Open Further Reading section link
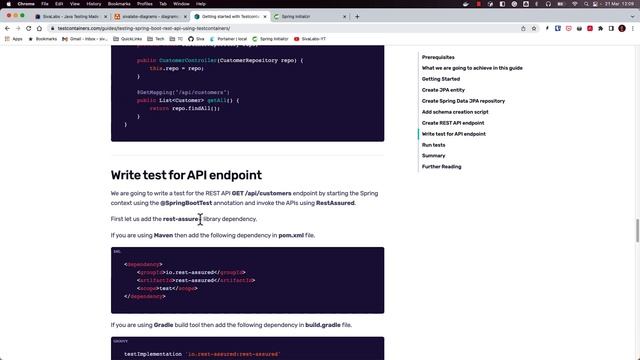The width and height of the screenshot is (640, 360). tap(442, 167)
